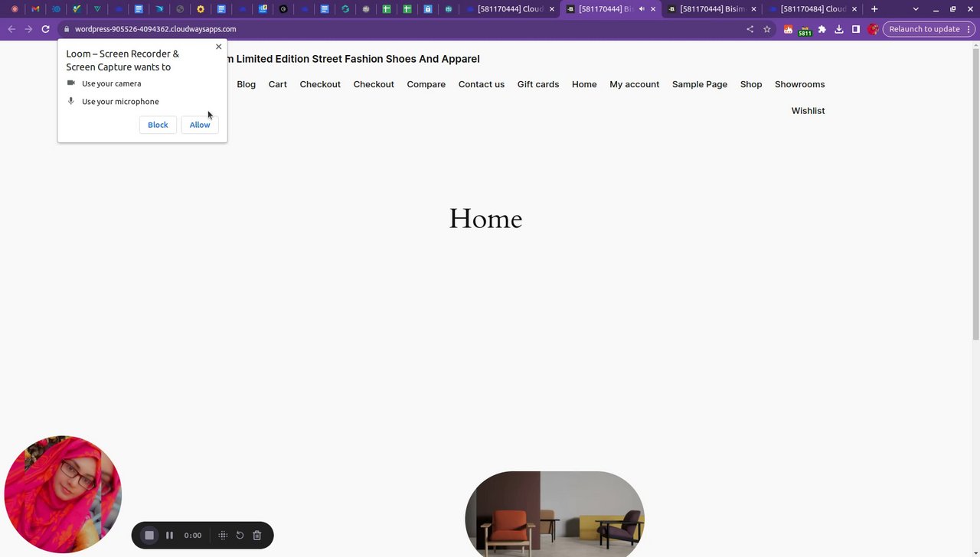Stop the Loom recording
This screenshot has height=557, width=980.
(x=149, y=536)
